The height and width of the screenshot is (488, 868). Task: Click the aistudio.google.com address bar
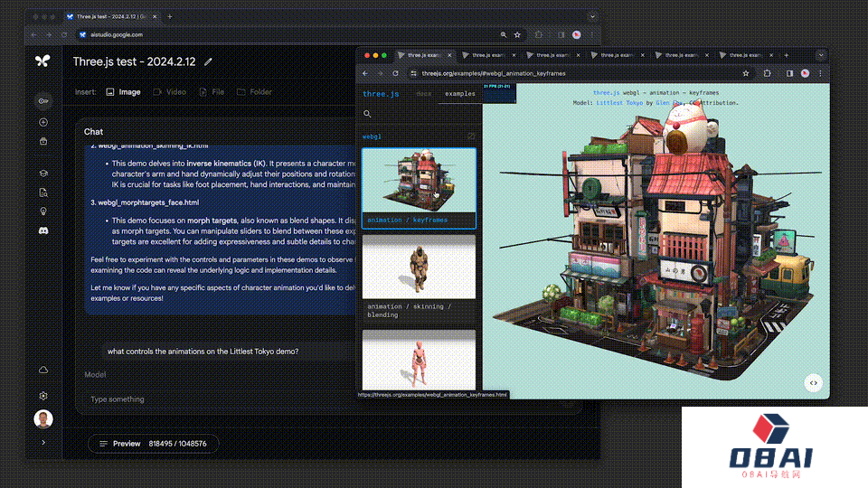pyautogui.click(x=299, y=35)
